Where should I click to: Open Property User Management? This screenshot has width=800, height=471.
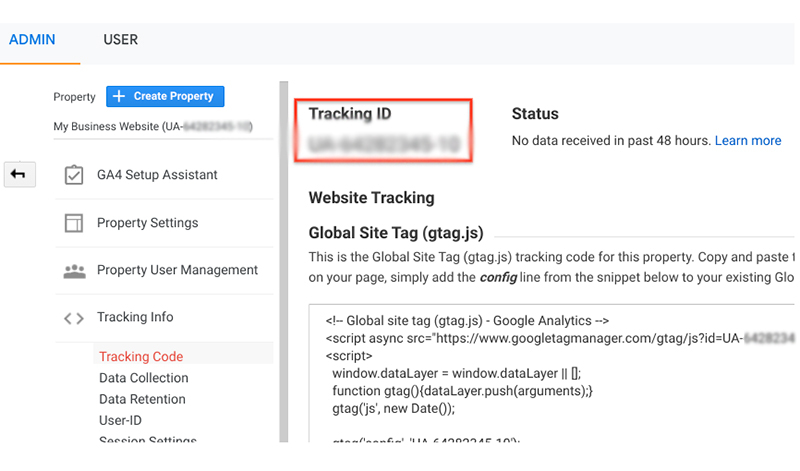[x=178, y=270]
